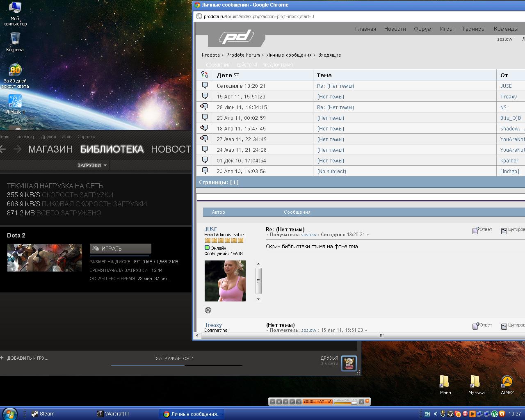The image size is (525, 420).
Task: Click message icon for 18 Апр 11 row
Action: (205, 128)
